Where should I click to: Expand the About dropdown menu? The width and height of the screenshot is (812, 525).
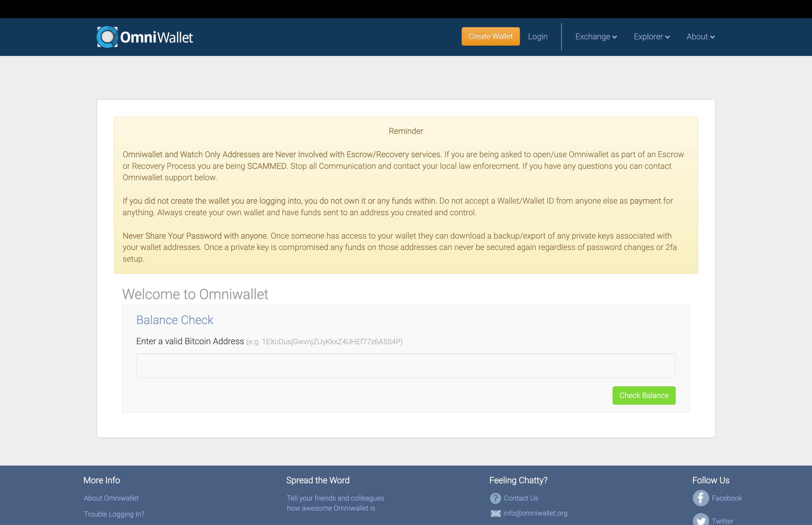click(x=700, y=36)
